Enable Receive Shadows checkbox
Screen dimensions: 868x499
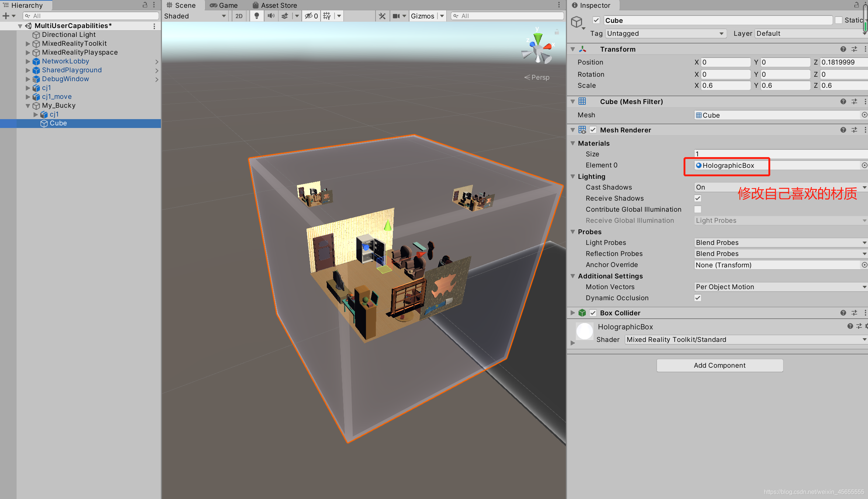tap(698, 198)
